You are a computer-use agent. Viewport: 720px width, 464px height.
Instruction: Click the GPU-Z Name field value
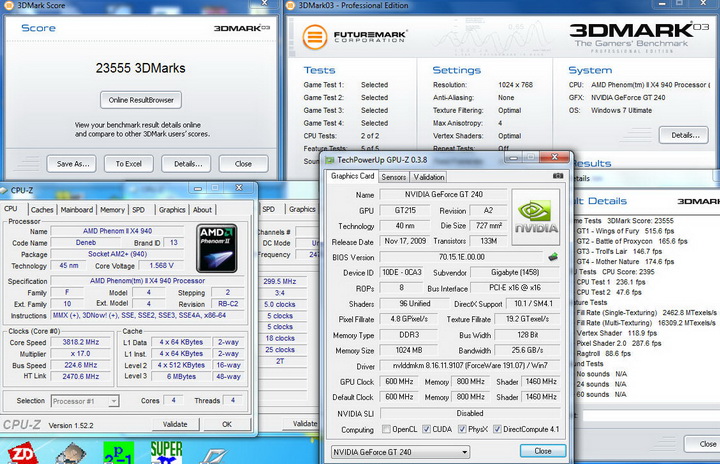tap(444, 195)
